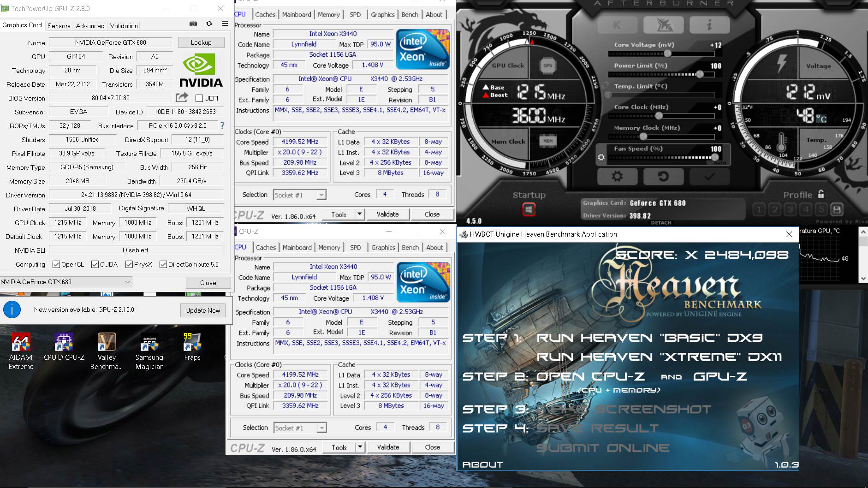Open CPUID CPU-Z desktop shortcut
Image resolution: width=868 pixels, height=488 pixels.
pyautogui.click(x=64, y=346)
